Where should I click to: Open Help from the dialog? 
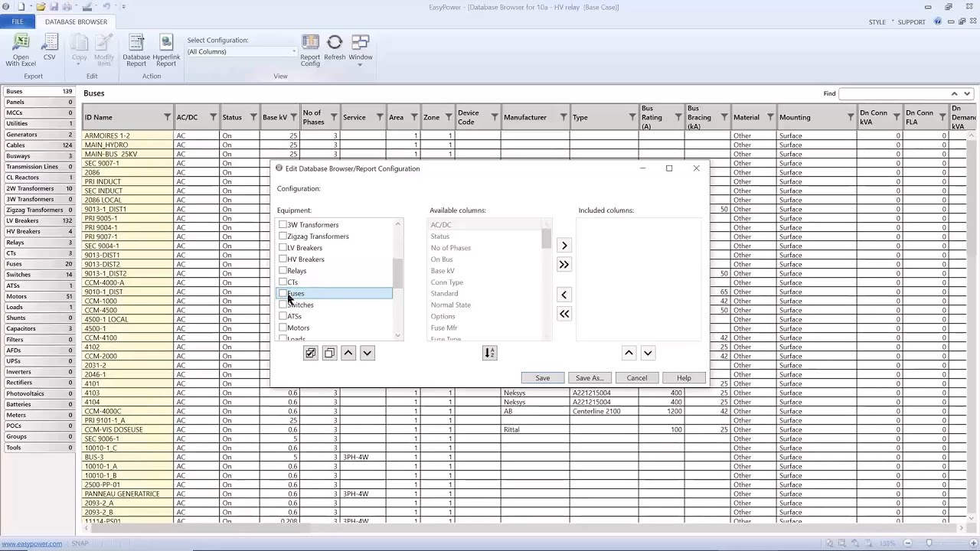[684, 377]
